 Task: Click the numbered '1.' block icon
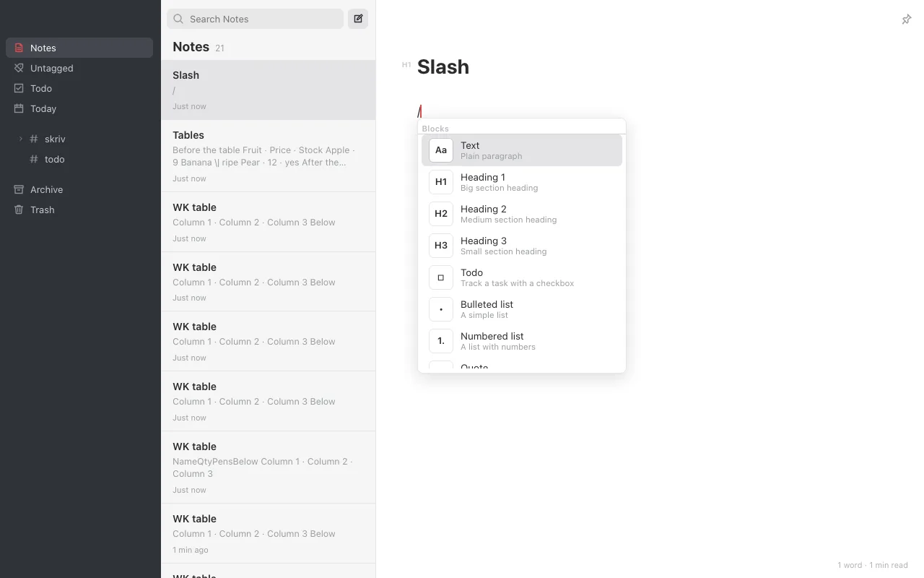(x=441, y=341)
